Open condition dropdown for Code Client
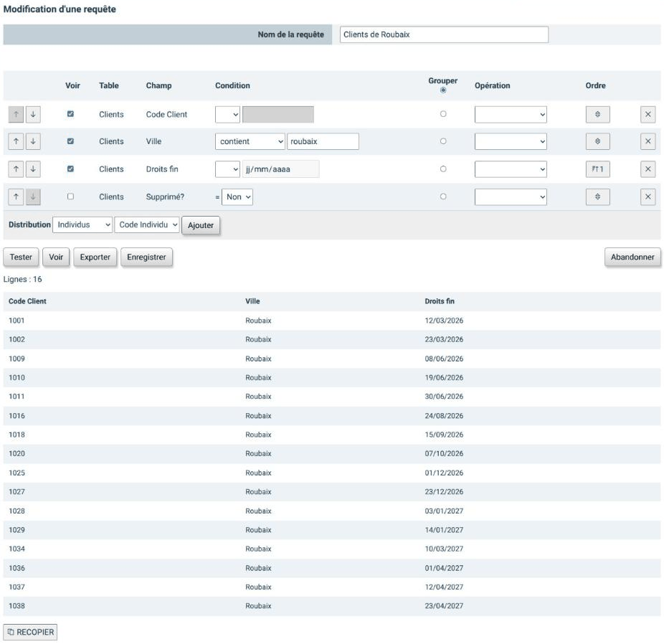The width and height of the screenshot is (664, 644). (227, 114)
